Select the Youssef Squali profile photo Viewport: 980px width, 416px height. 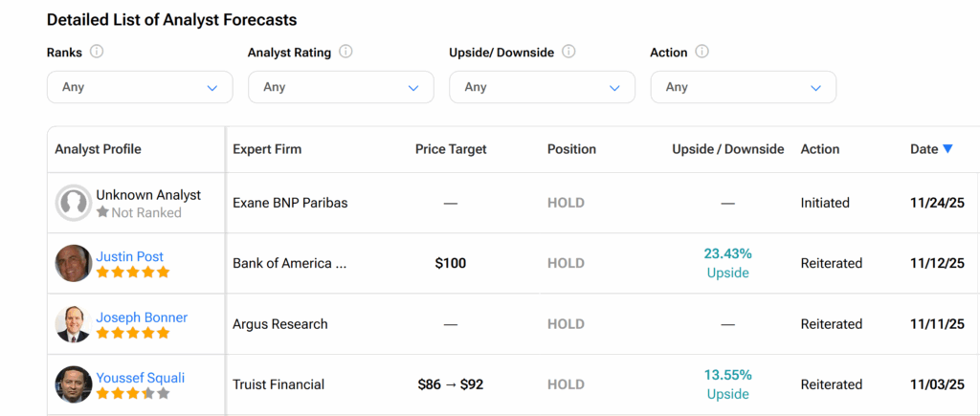tap(73, 384)
